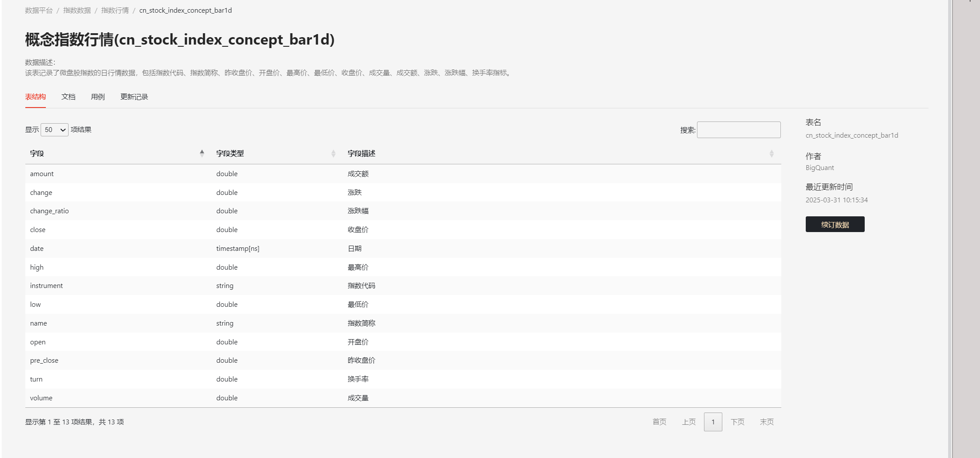Viewport: 980px width, 458px height.
Task: Select page 1 in pagination
Action: pos(713,422)
